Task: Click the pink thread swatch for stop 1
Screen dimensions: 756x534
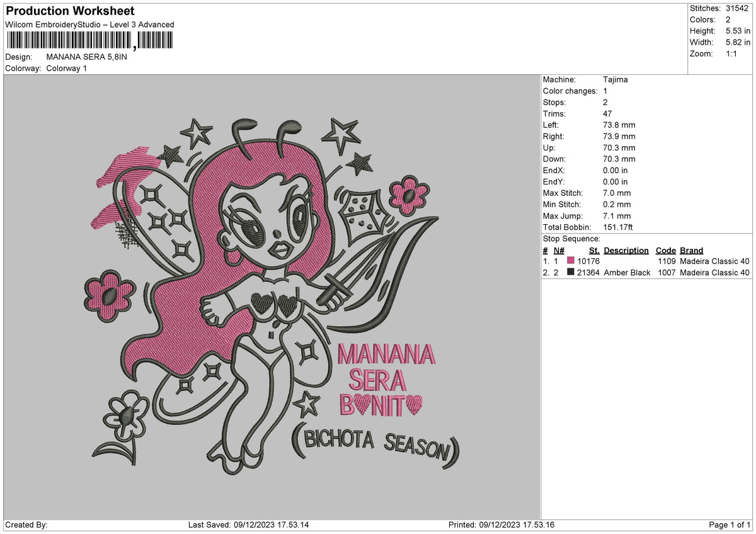Action: click(x=571, y=261)
